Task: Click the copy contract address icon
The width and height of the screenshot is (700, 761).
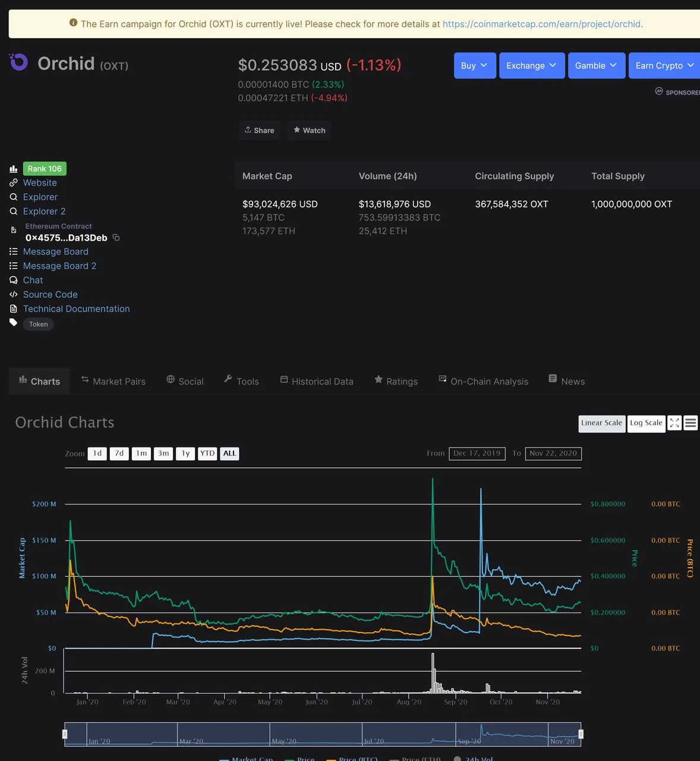Action: pyautogui.click(x=116, y=237)
